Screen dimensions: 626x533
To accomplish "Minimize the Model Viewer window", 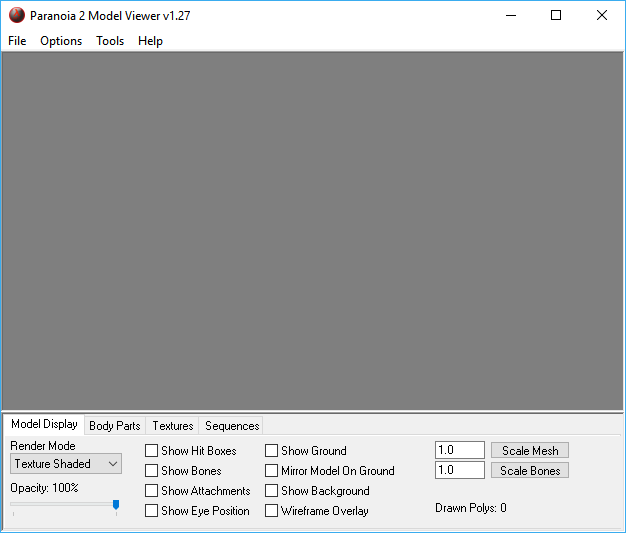I will tap(511, 16).
